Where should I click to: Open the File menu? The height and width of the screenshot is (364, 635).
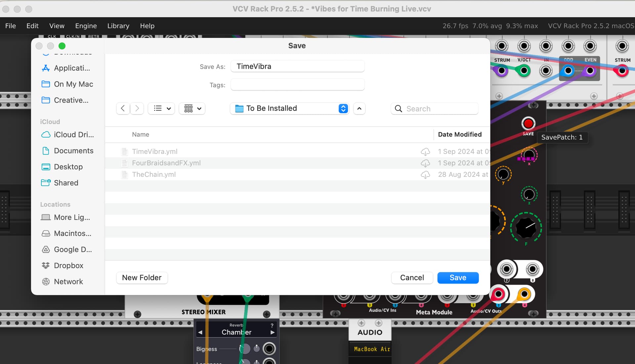click(11, 26)
